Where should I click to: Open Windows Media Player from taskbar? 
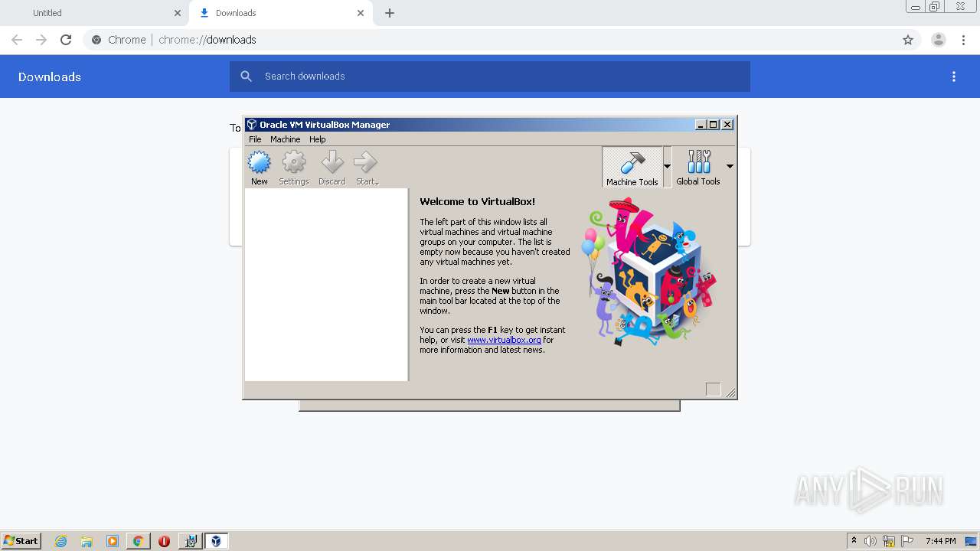(113, 541)
